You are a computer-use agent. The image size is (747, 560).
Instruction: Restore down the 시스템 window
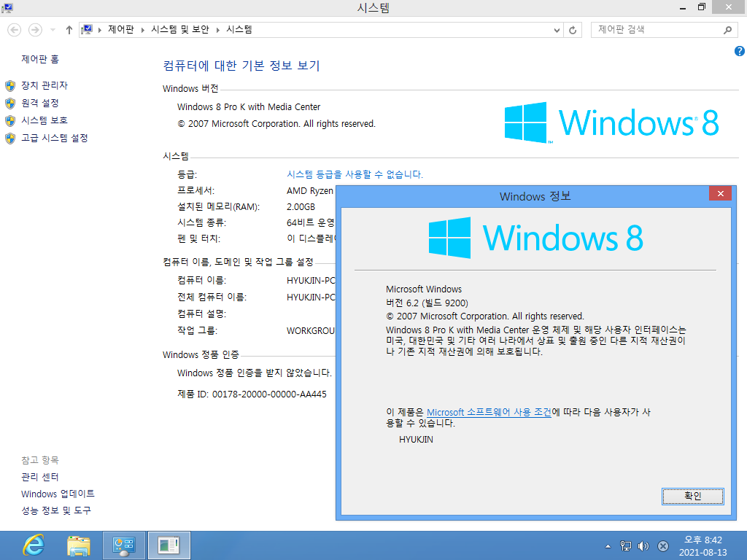[701, 7]
